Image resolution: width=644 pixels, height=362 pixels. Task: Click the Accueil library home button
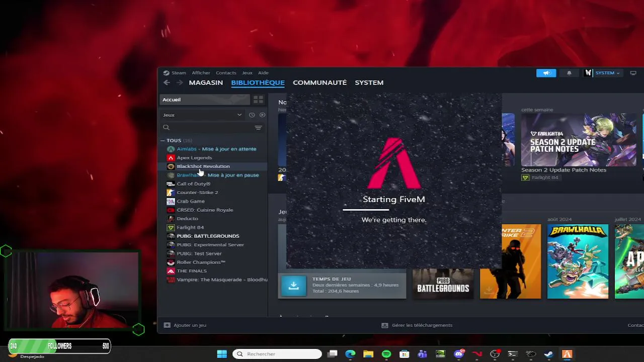pos(204,100)
